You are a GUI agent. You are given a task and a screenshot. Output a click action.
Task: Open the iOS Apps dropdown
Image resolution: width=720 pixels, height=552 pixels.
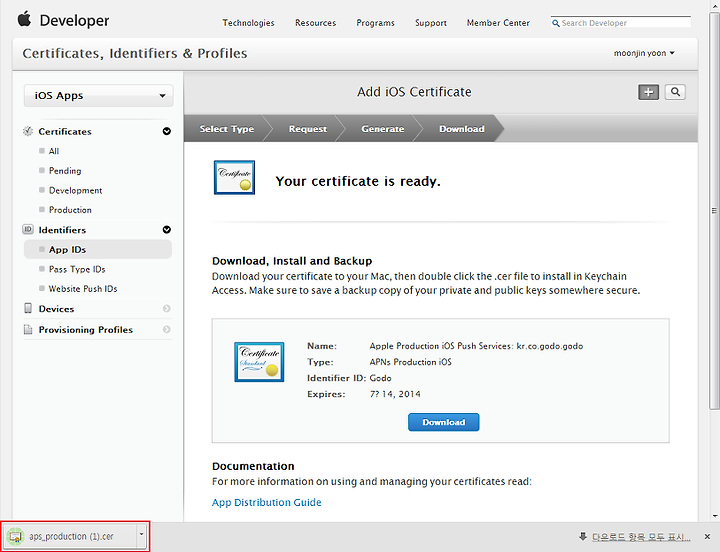tap(98, 96)
